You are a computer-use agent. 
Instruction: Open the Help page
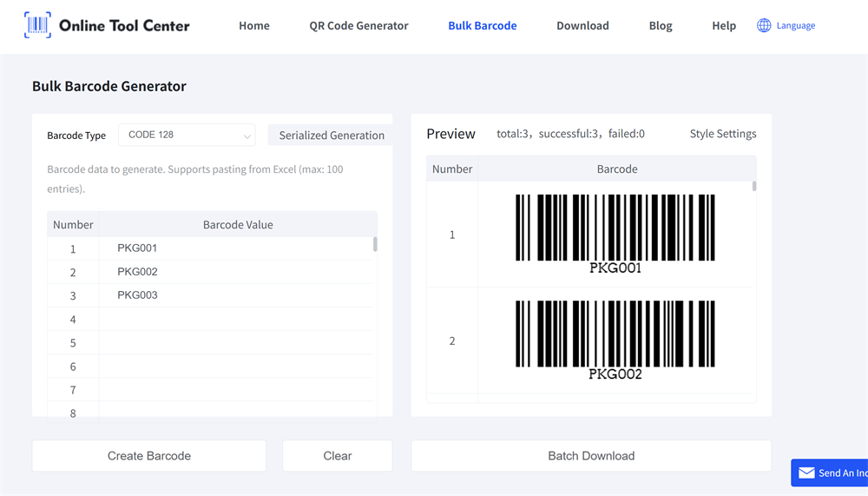point(723,25)
